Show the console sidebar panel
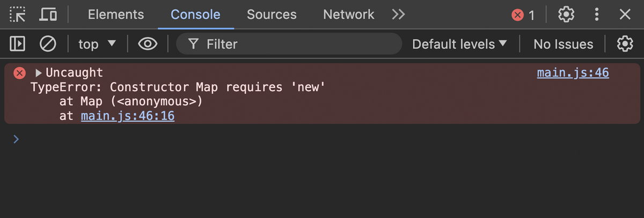644x218 pixels. 18,44
